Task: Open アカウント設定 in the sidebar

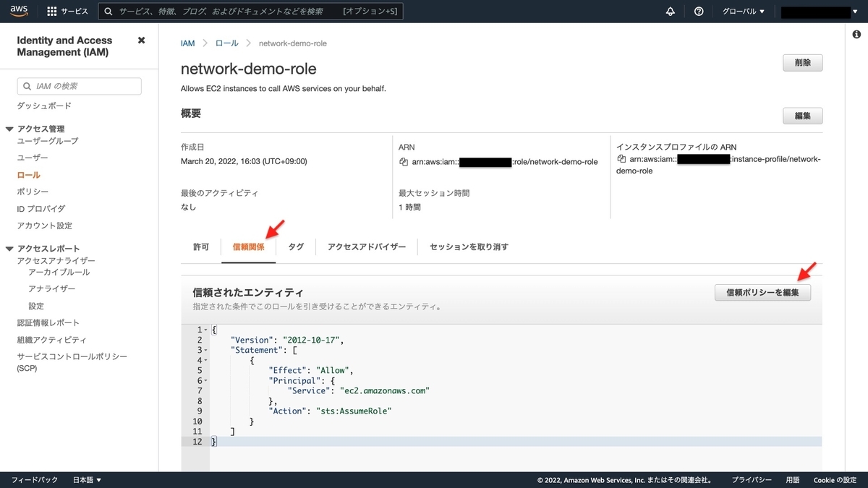Action: coord(44,226)
